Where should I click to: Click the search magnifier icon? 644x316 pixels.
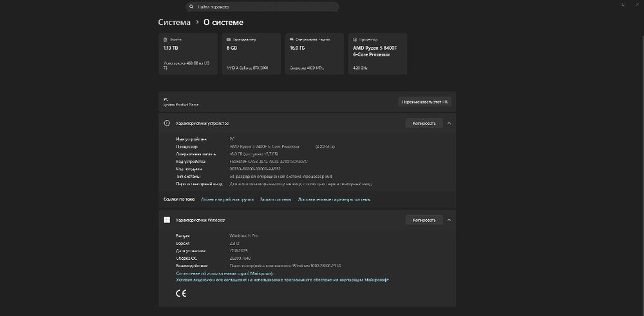191,7
